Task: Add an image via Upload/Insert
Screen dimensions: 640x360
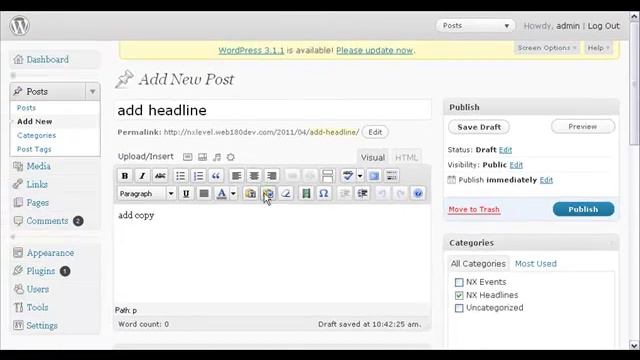Action: pos(187,157)
